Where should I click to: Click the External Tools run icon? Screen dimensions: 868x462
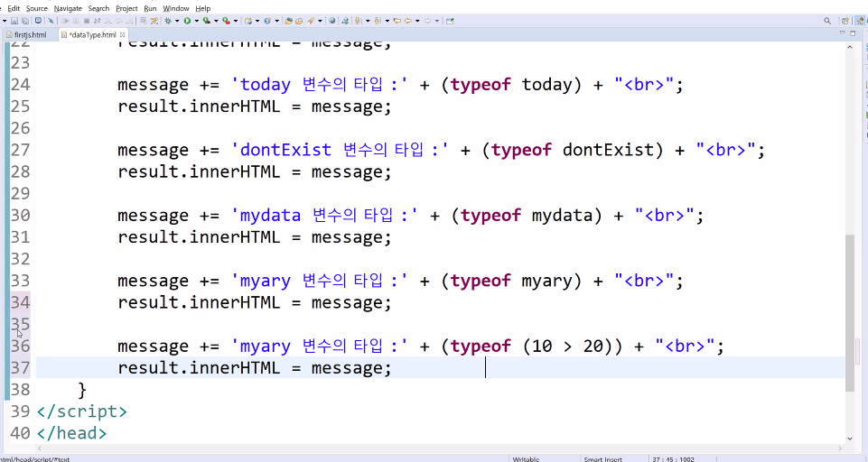[226, 21]
